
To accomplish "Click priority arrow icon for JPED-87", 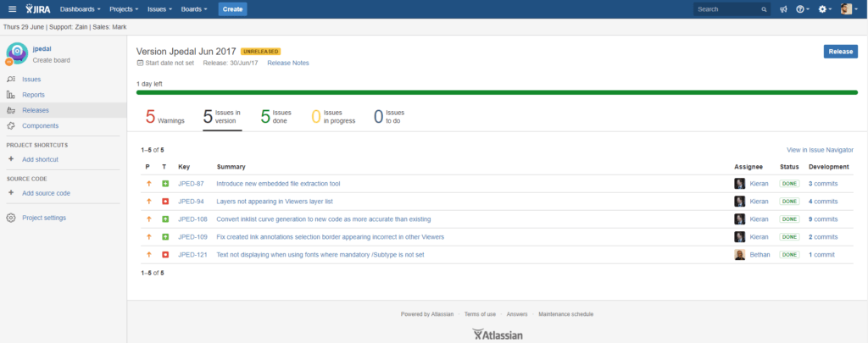I will (x=149, y=184).
